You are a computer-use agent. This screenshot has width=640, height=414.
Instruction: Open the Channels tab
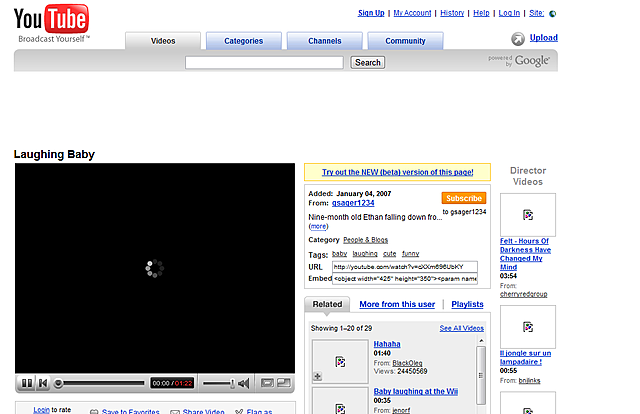tap(324, 41)
